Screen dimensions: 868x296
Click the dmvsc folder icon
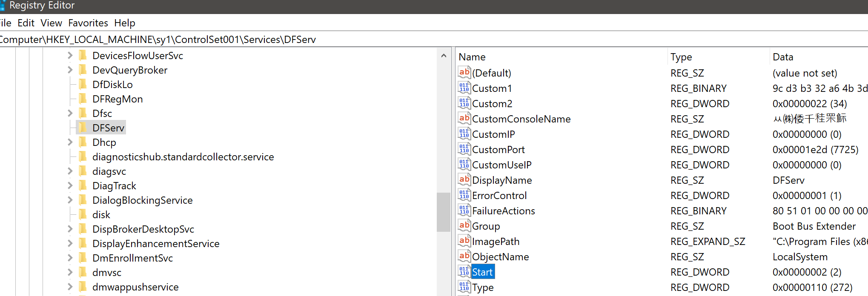click(83, 272)
